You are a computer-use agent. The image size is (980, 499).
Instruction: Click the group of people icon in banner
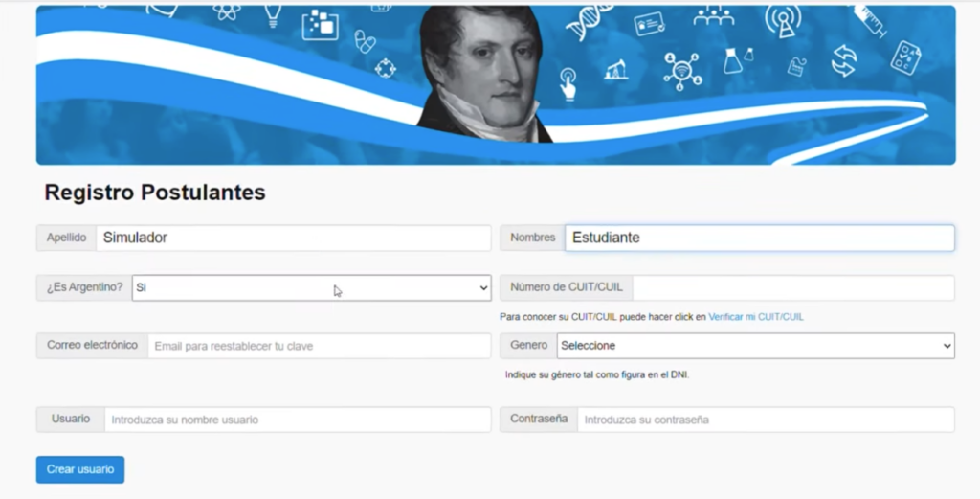[x=713, y=17]
